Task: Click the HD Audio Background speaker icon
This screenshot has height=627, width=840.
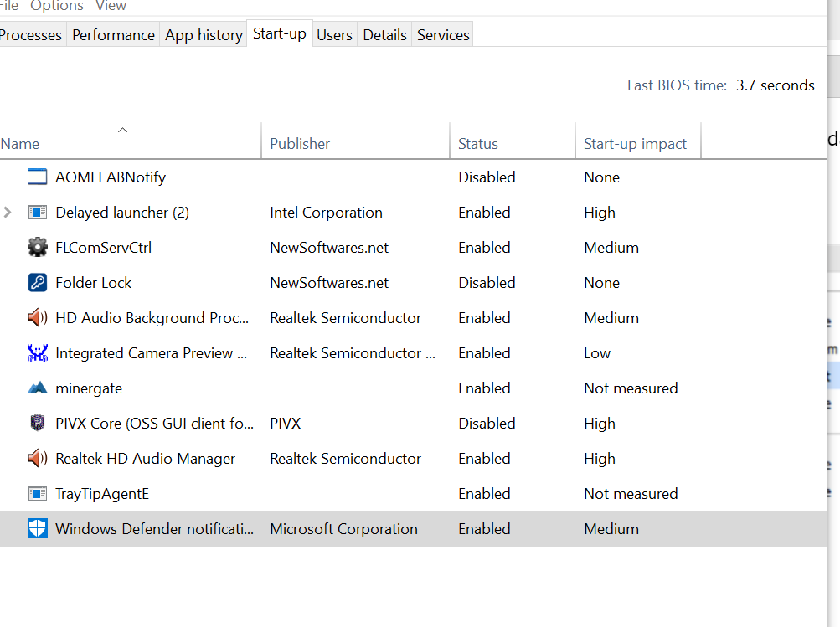Action: (x=38, y=318)
